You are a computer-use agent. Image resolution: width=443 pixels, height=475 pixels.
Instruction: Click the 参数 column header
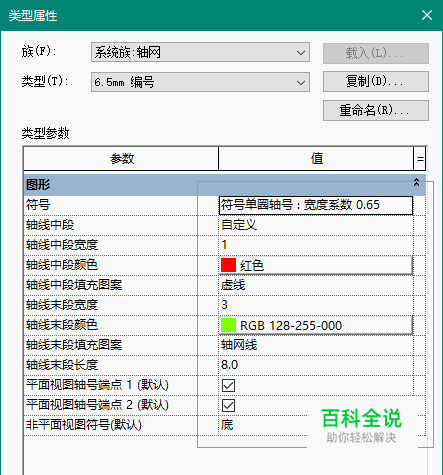tap(121, 159)
